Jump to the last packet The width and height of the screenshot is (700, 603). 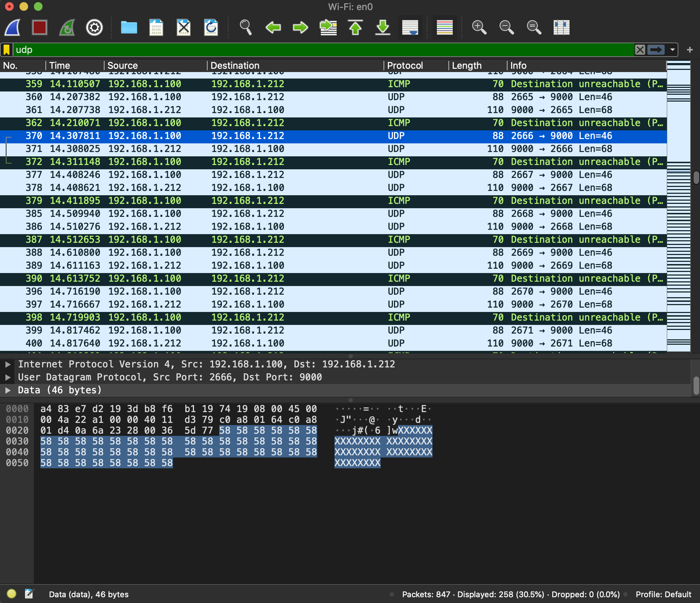tap(383, 27)
